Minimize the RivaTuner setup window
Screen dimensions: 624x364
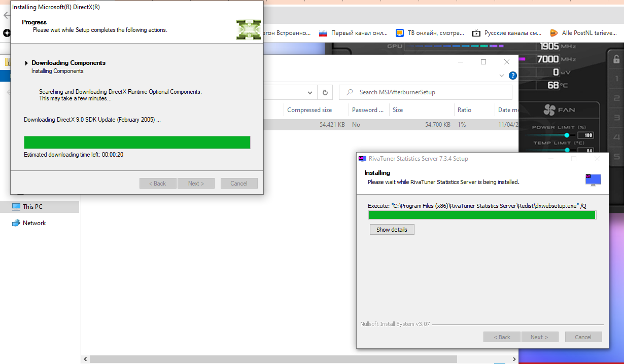551,159
